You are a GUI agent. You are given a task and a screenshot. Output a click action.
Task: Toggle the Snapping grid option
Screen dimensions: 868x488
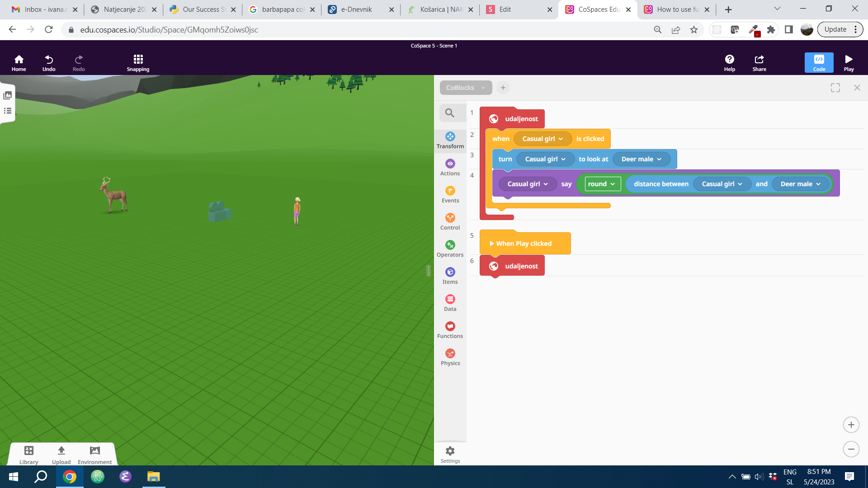138,63
